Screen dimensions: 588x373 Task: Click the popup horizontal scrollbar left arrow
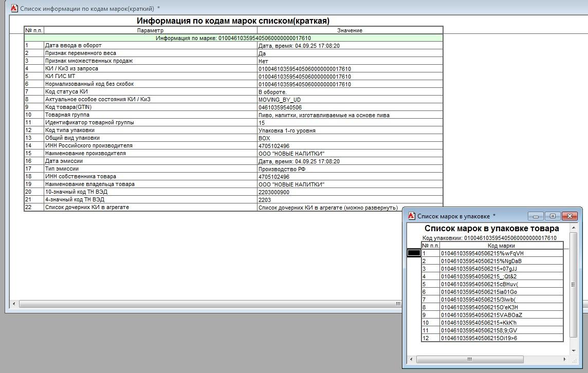click(411, 359)
